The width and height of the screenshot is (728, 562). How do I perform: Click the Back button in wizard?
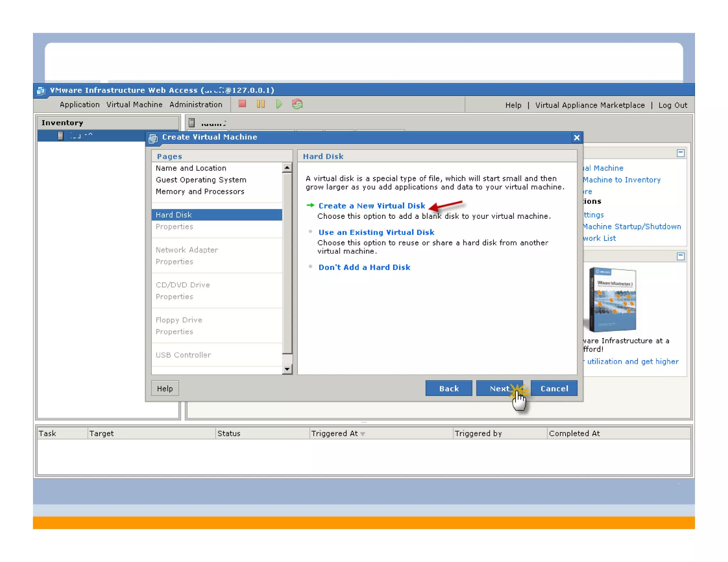coord(449,389)
